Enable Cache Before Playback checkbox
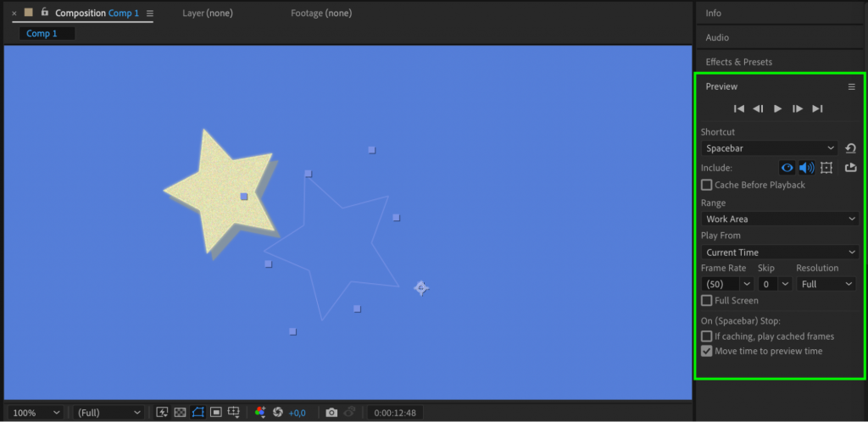 point(707,185)
